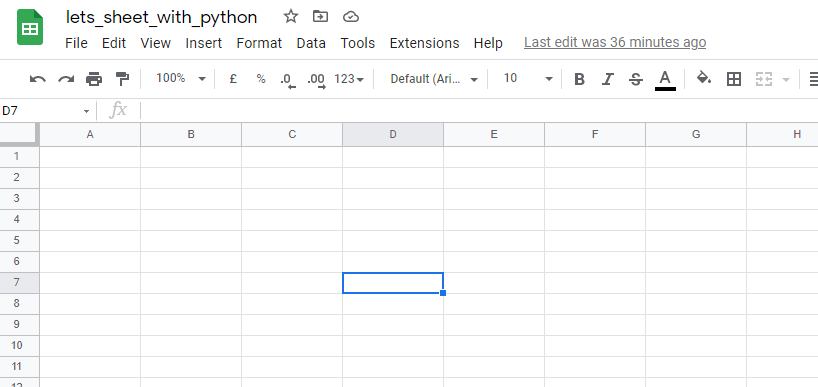The width and height of the screenshot is (818, 387).
Task: Open the fill colour bucket
Action: [x=704, y=79]
